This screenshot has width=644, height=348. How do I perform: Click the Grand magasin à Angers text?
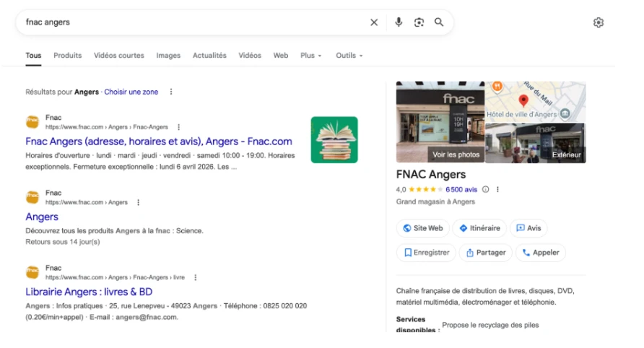coord(435,201)
